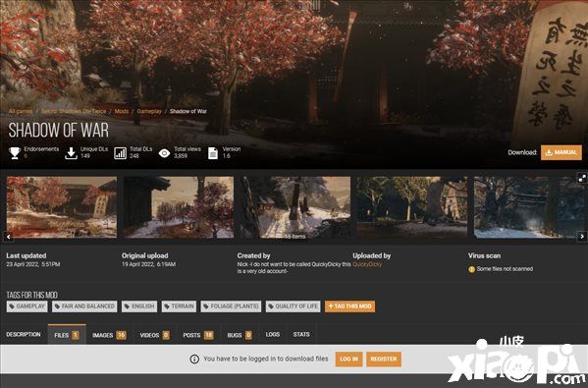Open third thumbnail showing snowy path
The image size is (588, 388).
295,207
